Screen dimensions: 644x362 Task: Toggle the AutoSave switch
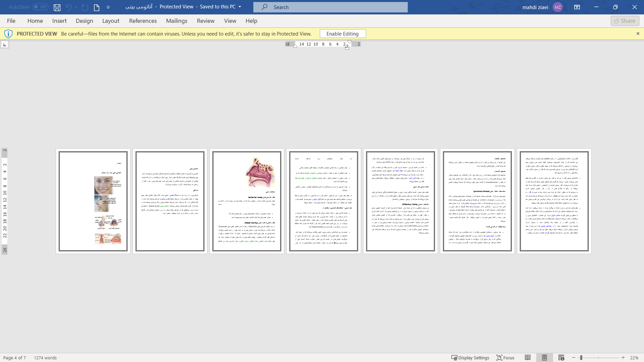pos(40,7)
